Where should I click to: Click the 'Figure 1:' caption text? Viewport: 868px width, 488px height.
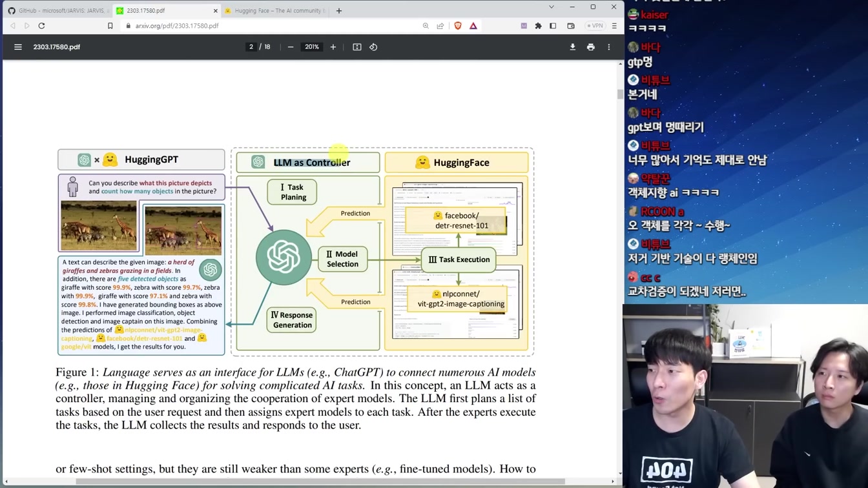tap(77, 372)
